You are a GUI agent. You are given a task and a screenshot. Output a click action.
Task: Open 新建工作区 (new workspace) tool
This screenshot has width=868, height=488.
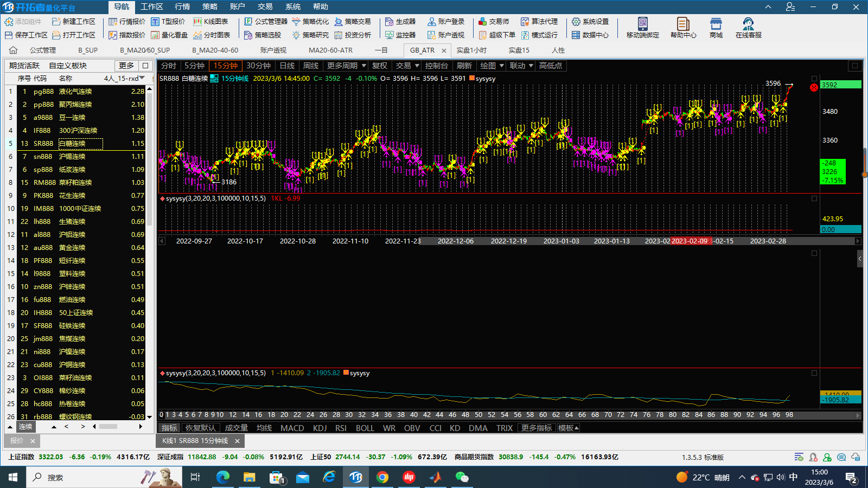click(x=73, y=22)
